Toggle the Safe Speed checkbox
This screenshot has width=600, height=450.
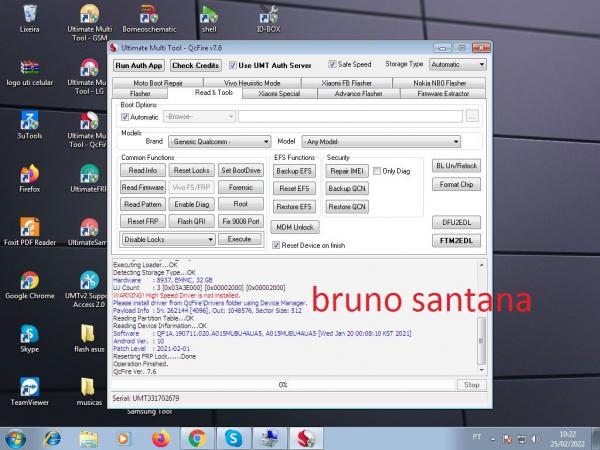tap(332, 64)
